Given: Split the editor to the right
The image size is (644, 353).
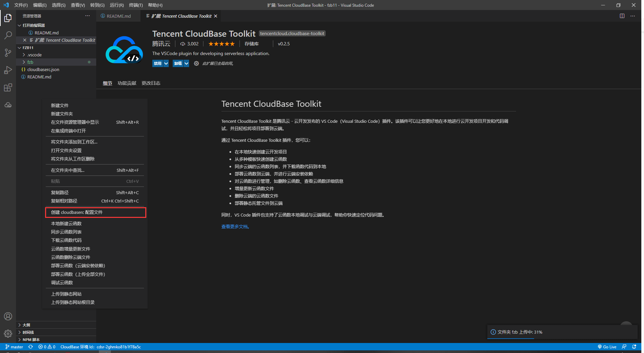Looking at the screenshot, I should (x=622, y=16).
